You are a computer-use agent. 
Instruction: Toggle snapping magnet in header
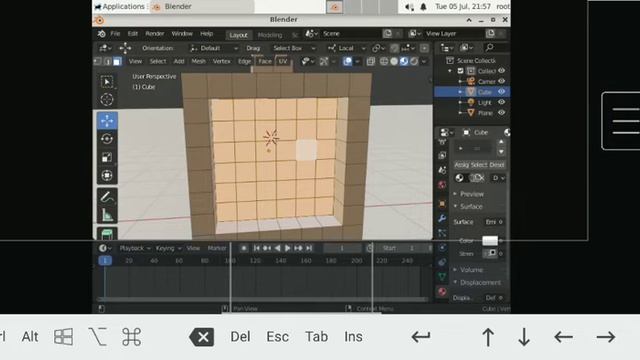click(394, 48)
